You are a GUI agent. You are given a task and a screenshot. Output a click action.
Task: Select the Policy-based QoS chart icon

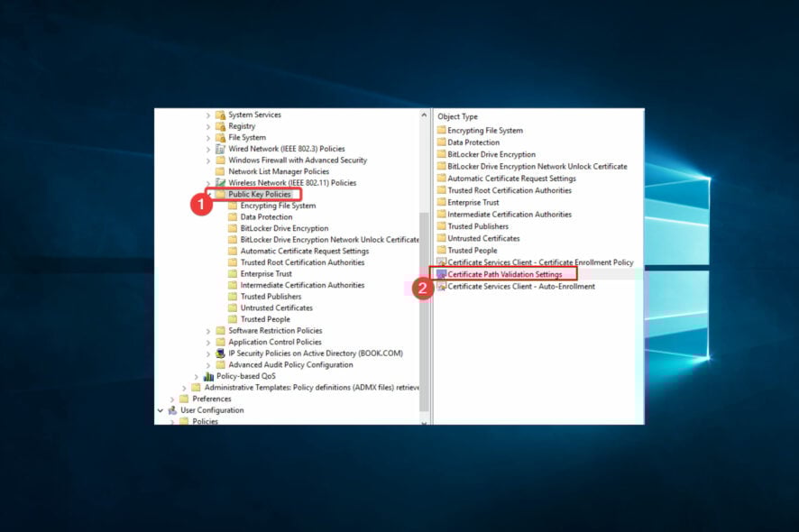coord(207,375)
